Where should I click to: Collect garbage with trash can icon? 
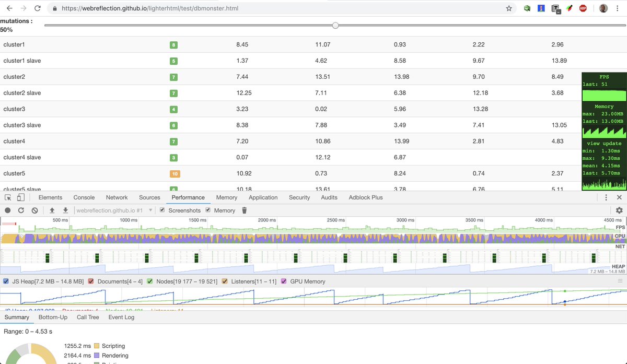[x=244, y=210]
